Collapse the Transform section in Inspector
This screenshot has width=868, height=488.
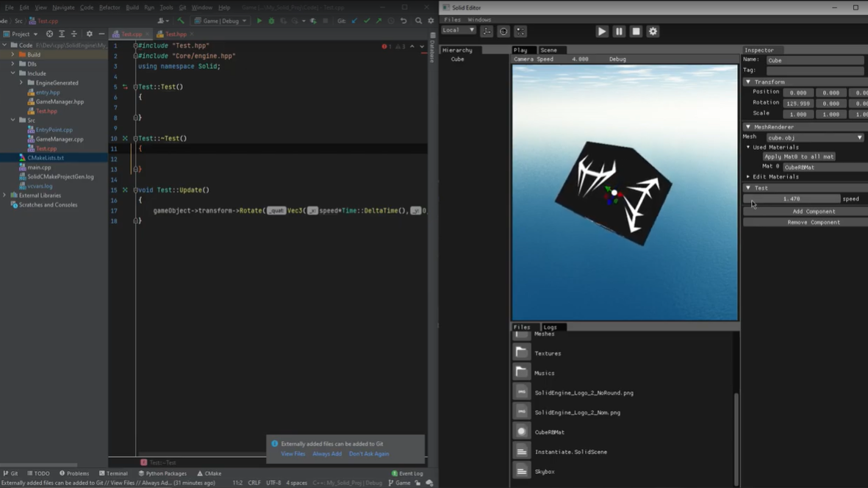click(748, 82)
